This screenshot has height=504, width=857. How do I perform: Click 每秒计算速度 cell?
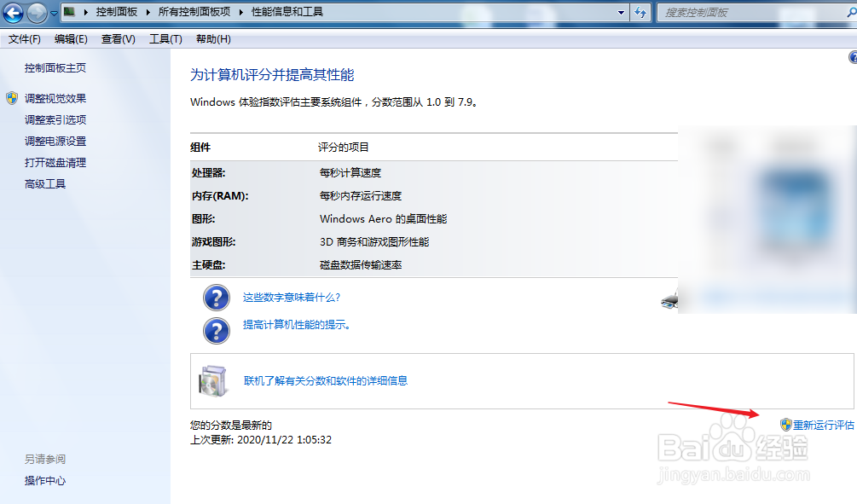tap(350, 173)
